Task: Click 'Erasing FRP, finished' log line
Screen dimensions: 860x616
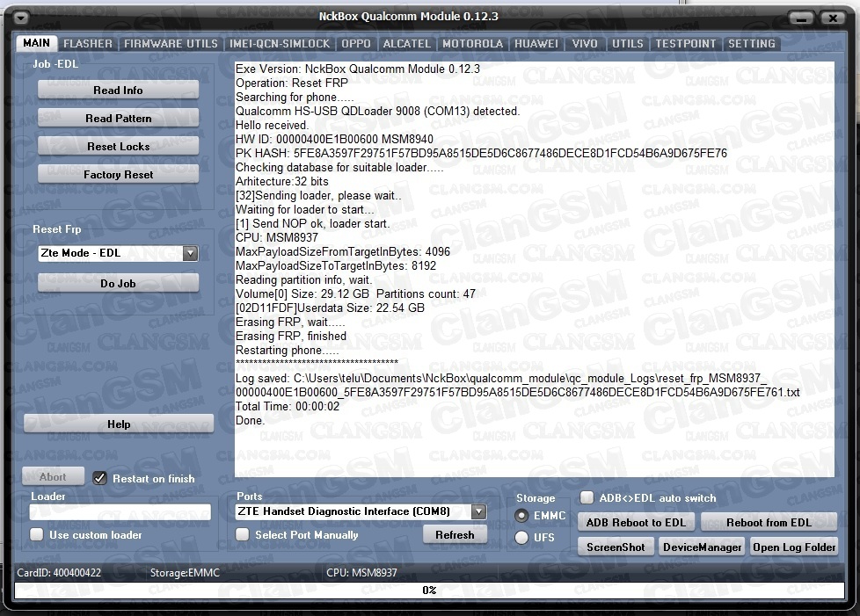Action: click(291, 336)
